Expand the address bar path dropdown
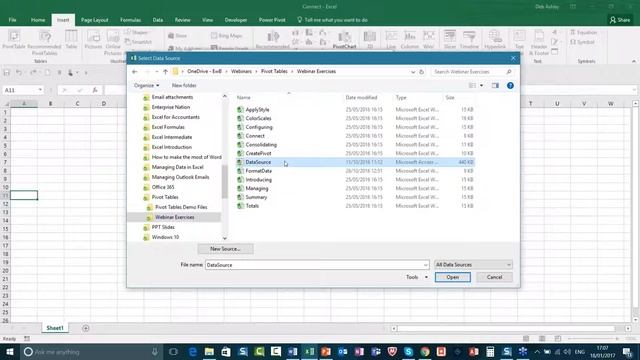 pyautogui.click(x=413, y=72)
